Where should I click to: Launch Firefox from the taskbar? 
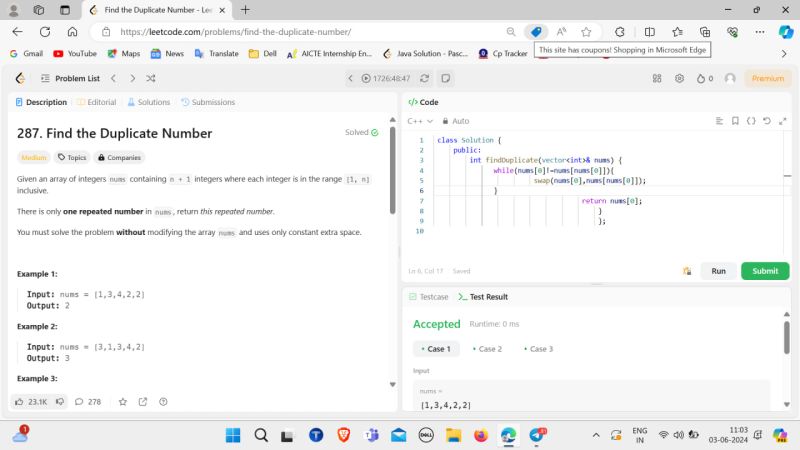click(x=480, y=435)
